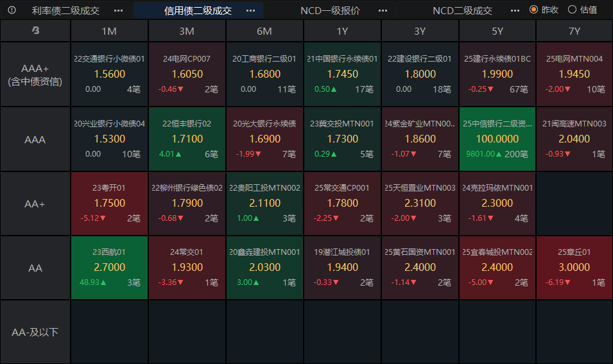Open more options for NCD一级报价 tab
Screen dimensions: 613x364
[x=383, y=10]
